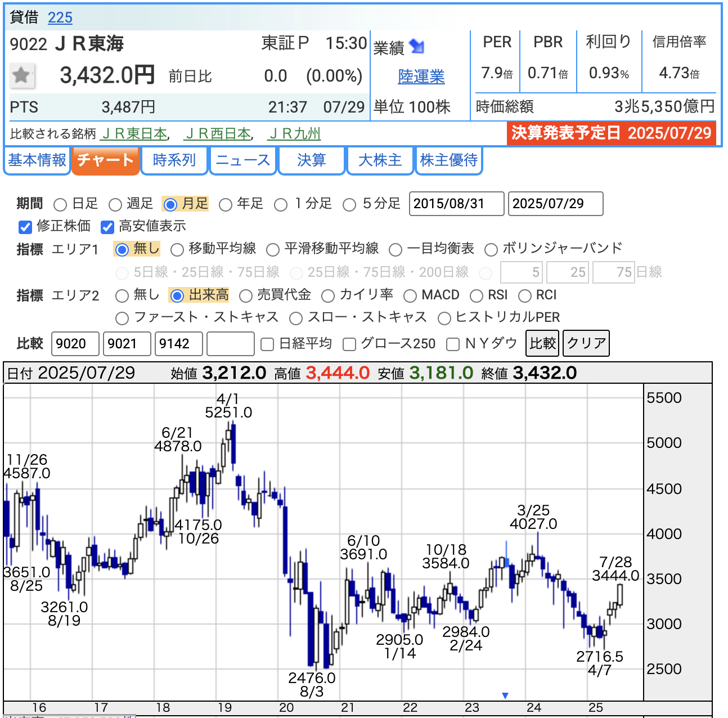Open JR九州 comparison link
The image size is (728, 718).
pyautogui.click(x=295, y=134)
